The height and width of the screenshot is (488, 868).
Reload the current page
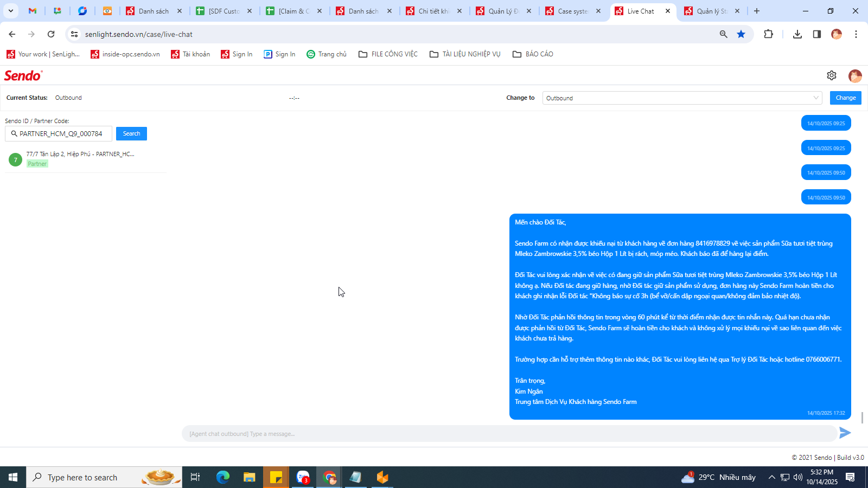51,34
